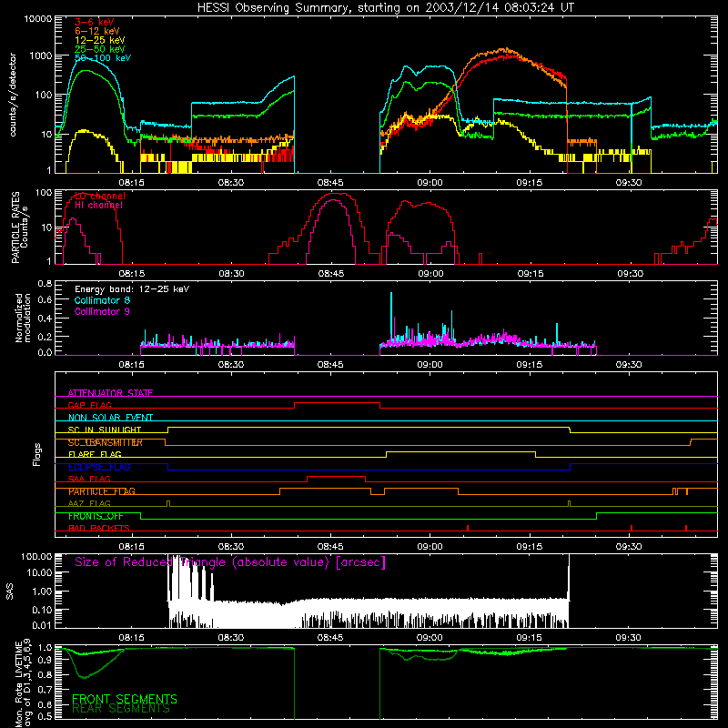Click the 'Size of Reduced Triangle' caption
728x728 pixels.
click(230, 562)
